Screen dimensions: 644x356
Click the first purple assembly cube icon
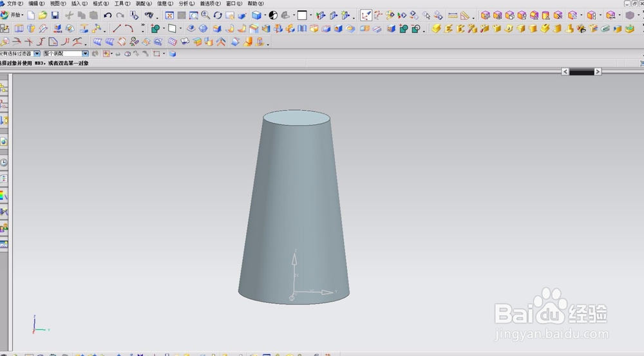(486, 15)
